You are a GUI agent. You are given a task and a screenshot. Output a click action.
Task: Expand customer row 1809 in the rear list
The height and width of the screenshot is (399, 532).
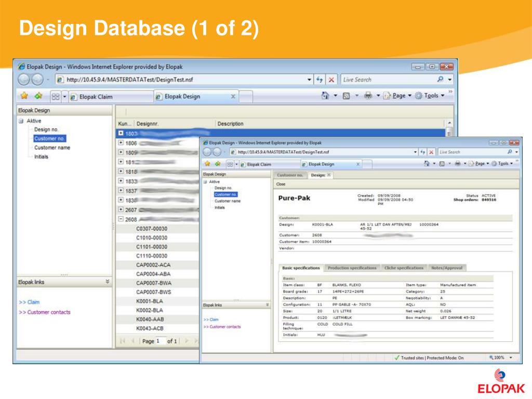tap(121, 152)
